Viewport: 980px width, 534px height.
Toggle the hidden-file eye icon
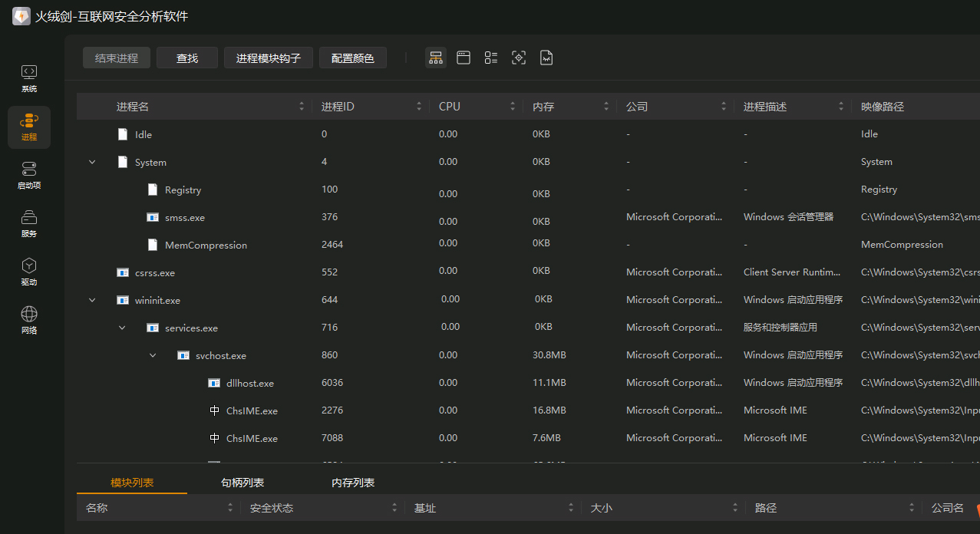coord(546,58)
